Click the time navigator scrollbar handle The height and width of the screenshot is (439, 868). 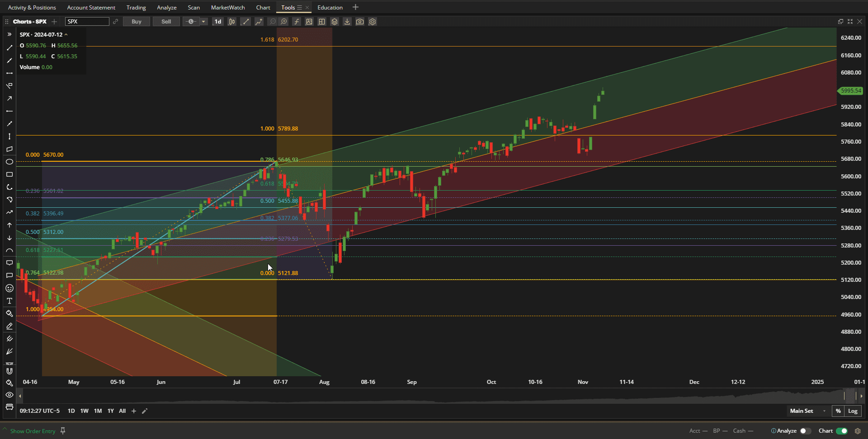coord(850,396)
